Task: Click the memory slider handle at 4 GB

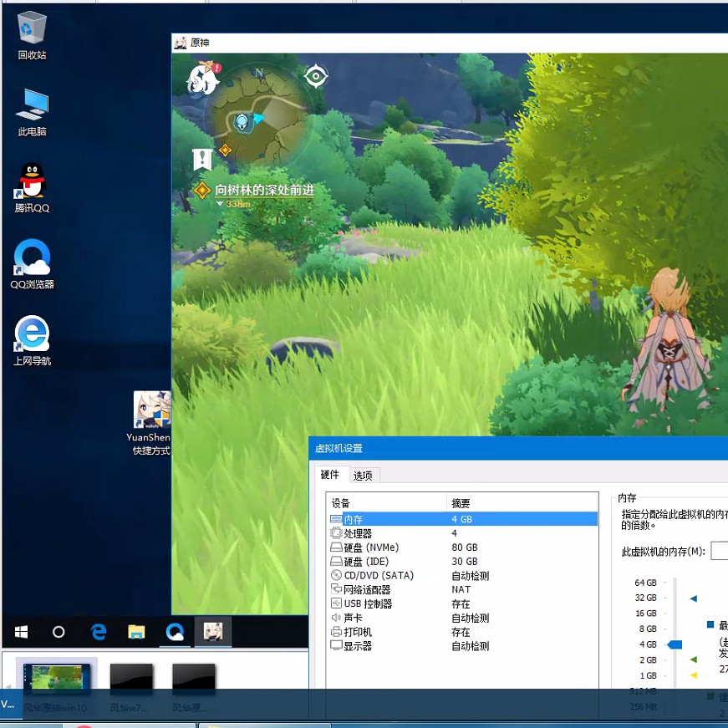Action: coord(675,644)
